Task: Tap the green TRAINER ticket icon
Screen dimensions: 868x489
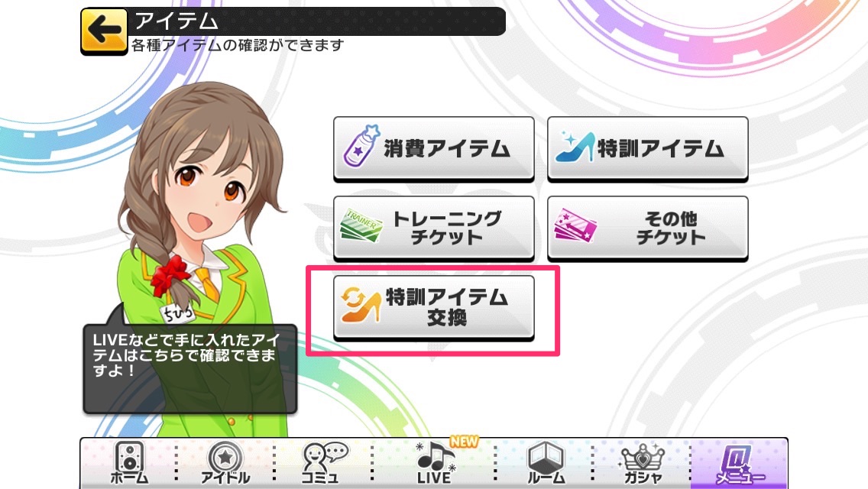Action: (x=361, y=225)
